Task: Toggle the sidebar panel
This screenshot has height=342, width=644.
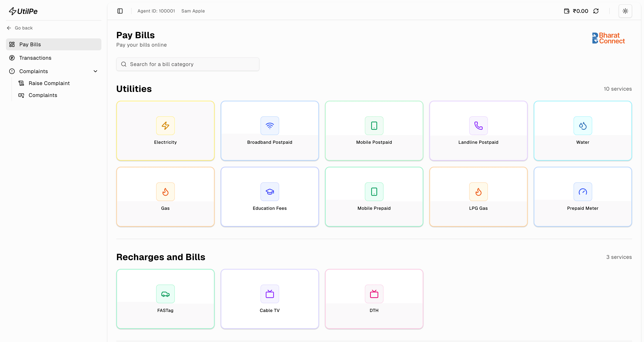Action: (x=120, y=11)
